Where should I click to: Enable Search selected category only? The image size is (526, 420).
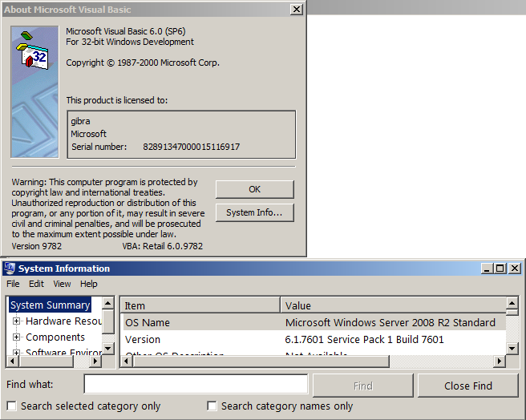click(x=11, y=406)
